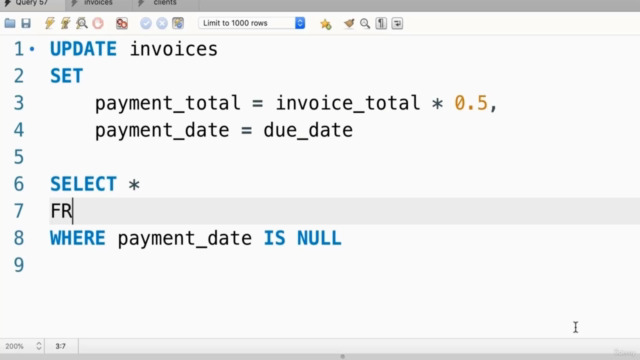Click the UPDATE keyword on line 1
The image size is (640, 360).
point(83,49)
